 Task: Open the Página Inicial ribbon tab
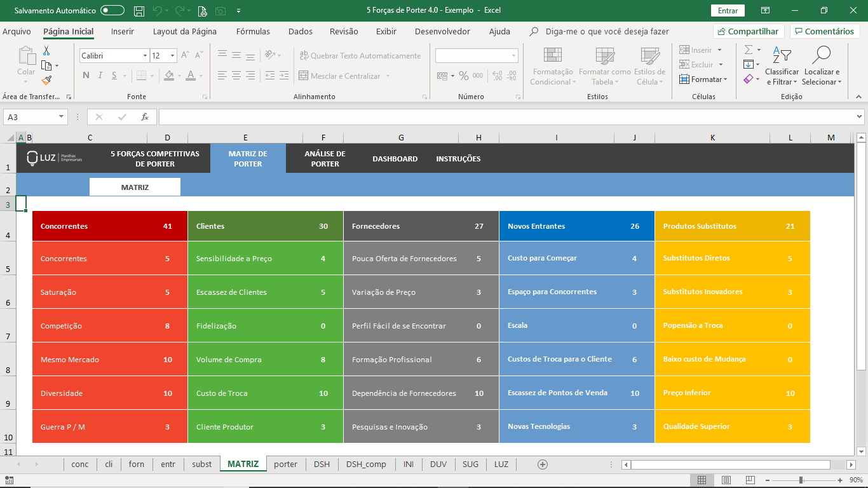point(69,31)
